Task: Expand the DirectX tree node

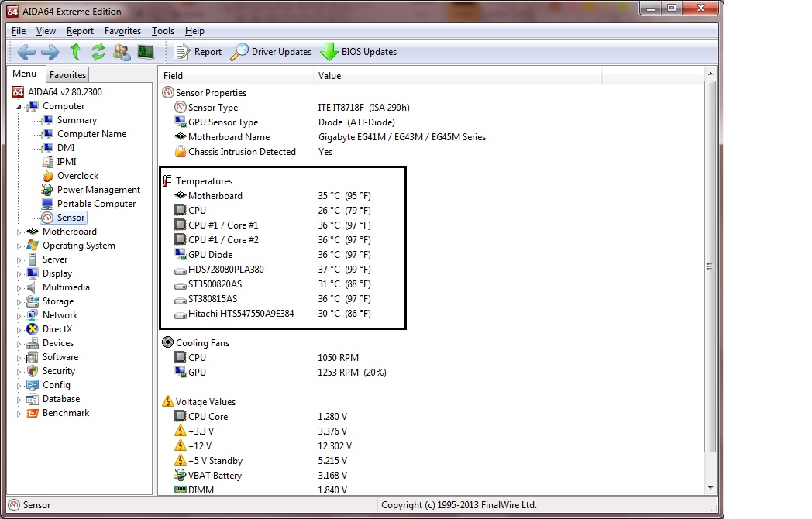Action: 19,330
